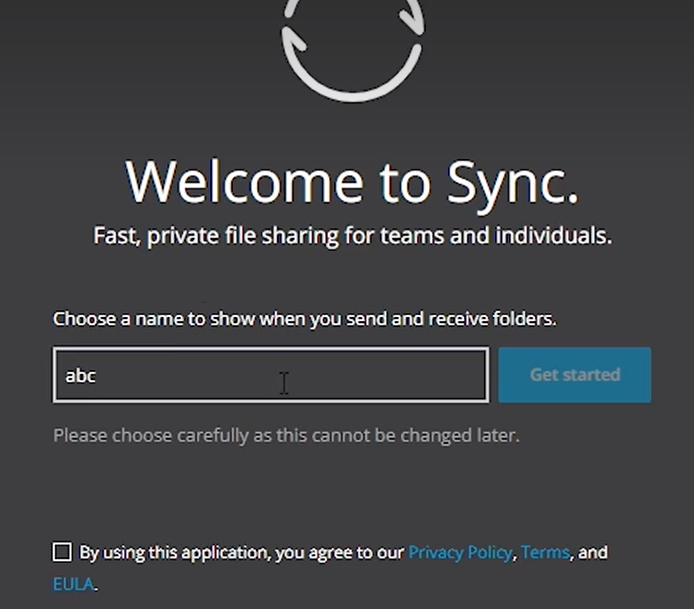Open the Privacy Policy link

point(460,552)
